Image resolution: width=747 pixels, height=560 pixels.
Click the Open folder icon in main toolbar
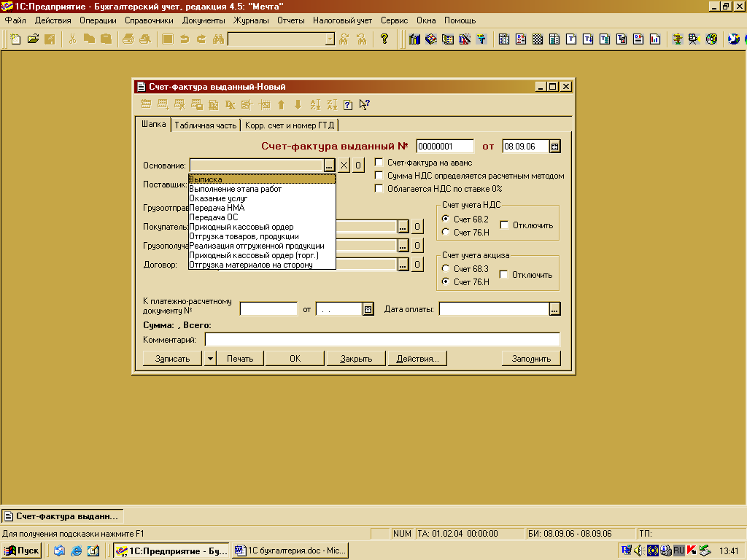point(33,39)
